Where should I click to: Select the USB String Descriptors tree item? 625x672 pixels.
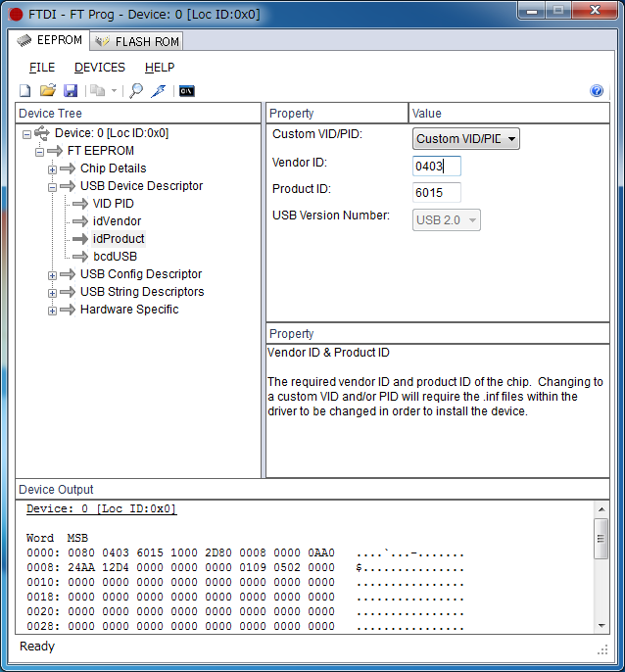(142, 292)
